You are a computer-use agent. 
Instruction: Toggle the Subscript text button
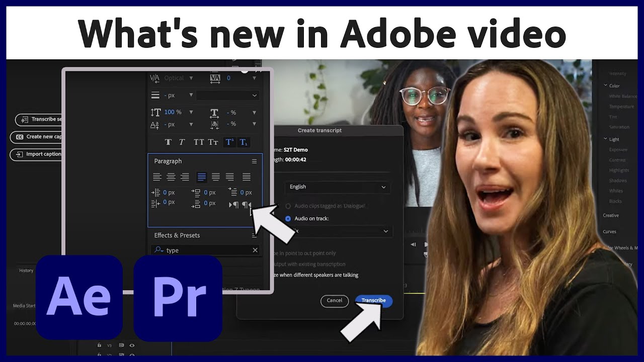tap(244, 142)
